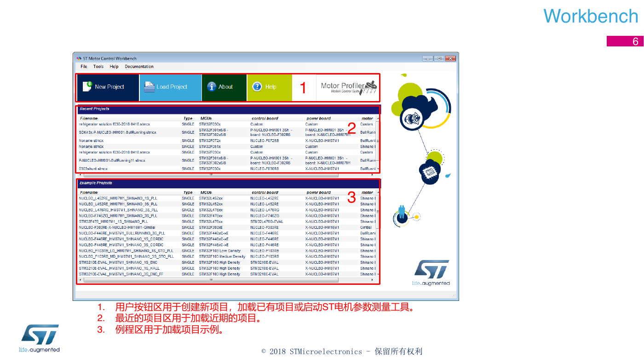
Task: Select example NUCLEO_L452RE_IHM07M1_SHINANO_1S_PLL
Action: tap(227, 198)
